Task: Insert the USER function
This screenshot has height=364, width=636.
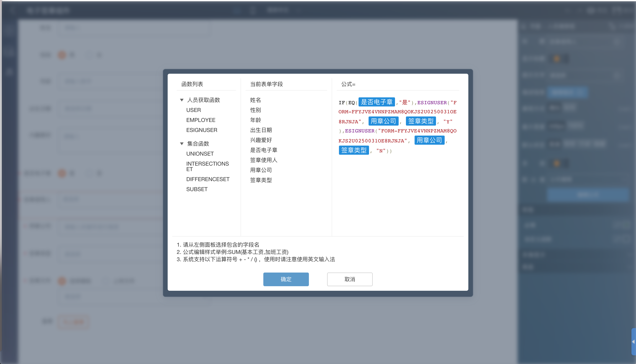Action: coord(193,110)
